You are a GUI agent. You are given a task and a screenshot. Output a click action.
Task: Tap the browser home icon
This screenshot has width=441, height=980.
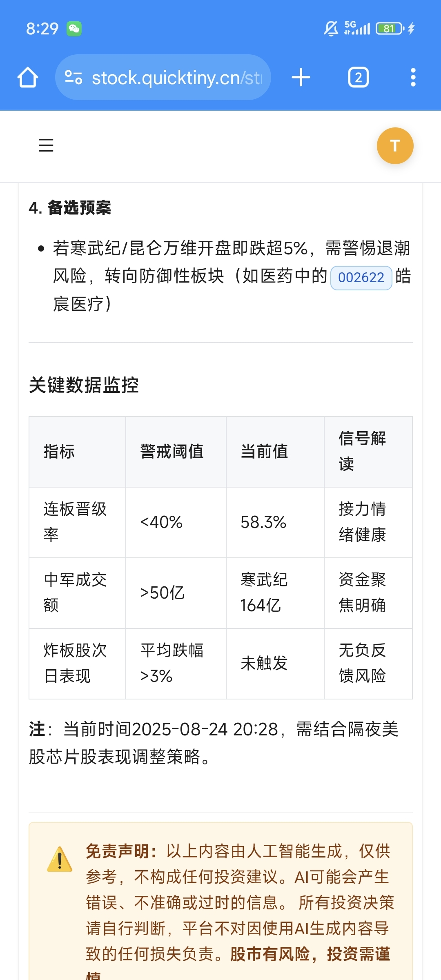point(28,77)
